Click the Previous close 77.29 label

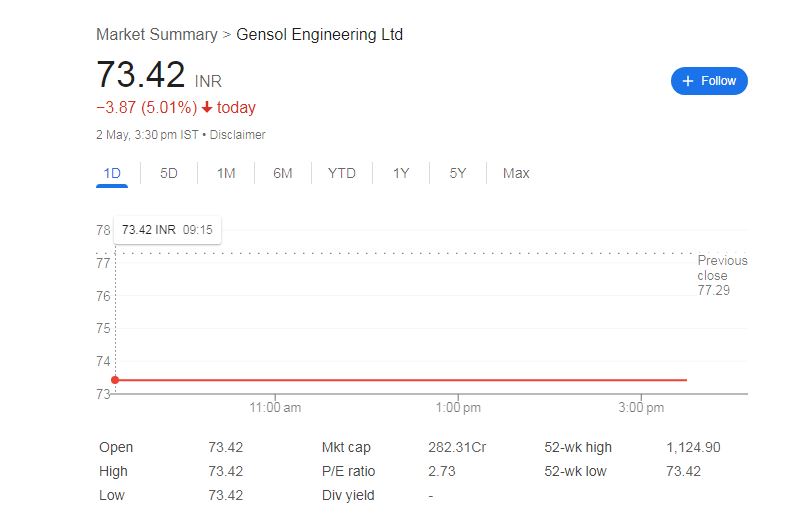tap(721, 275)
